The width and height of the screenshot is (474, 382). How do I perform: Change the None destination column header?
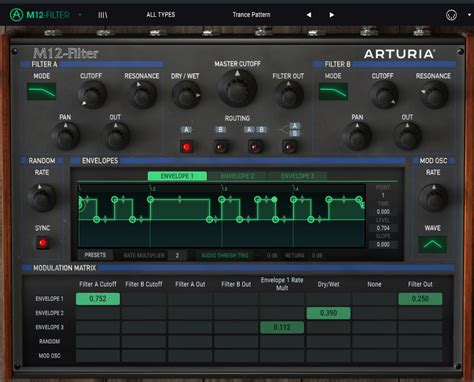[374, 284]
